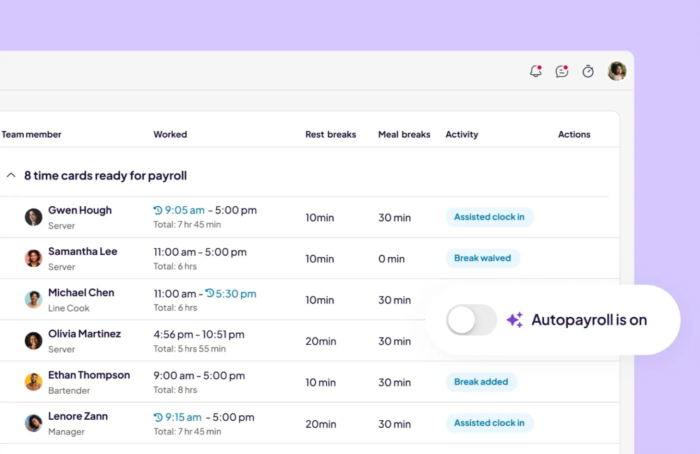Click Ethan Thompson's Break added badge
This screenshot has height=454, width=700.
pos(481,382)
